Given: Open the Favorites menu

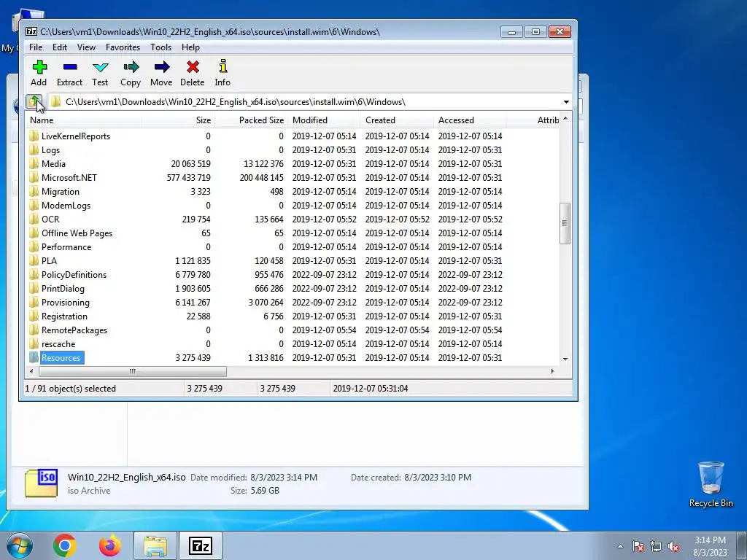Looking at the screenshot, I should tap(123, 47).
